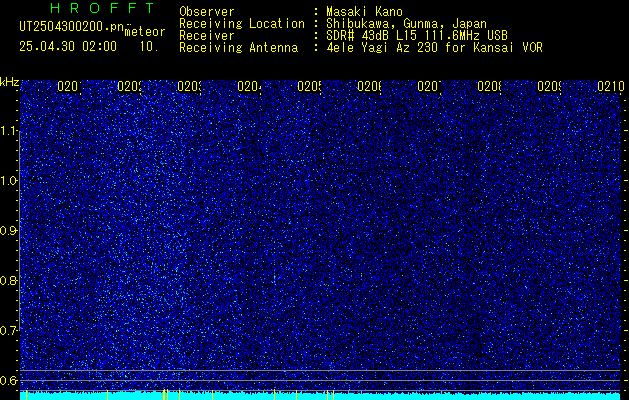Click the 0210 time marker label
The image size is (629, 400).
[x=611, y=86]
